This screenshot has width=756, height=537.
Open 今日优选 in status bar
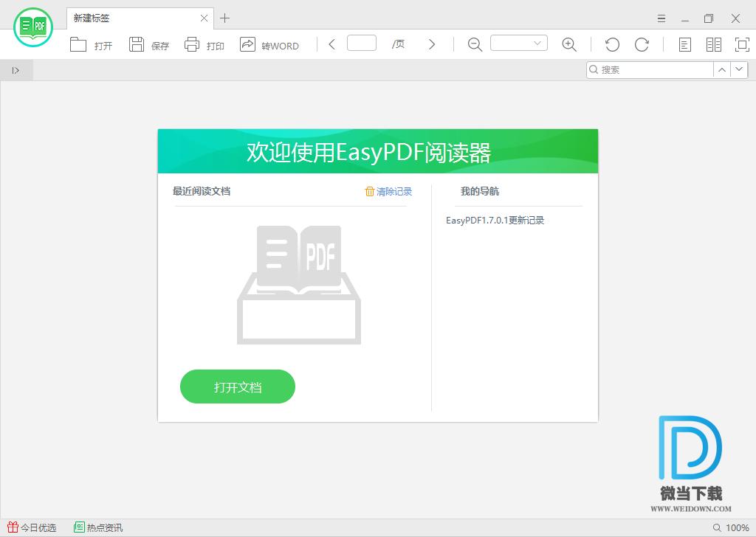point(32,528)
